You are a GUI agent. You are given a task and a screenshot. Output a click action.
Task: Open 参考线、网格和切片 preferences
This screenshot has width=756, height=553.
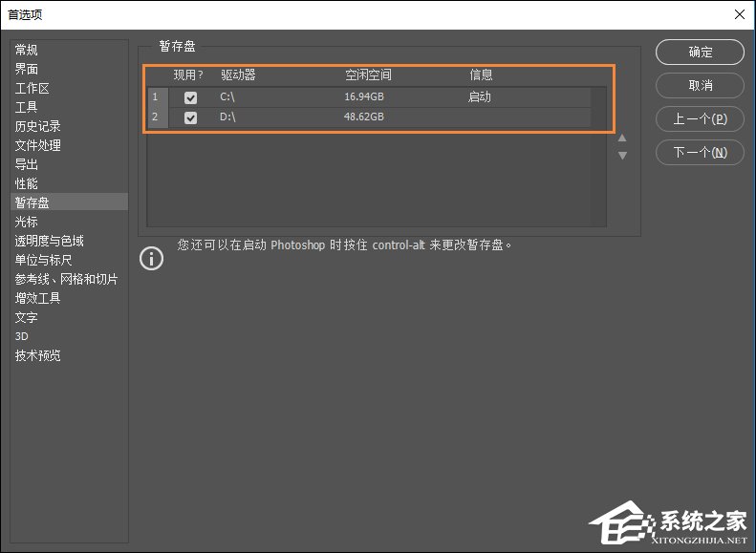66,279
